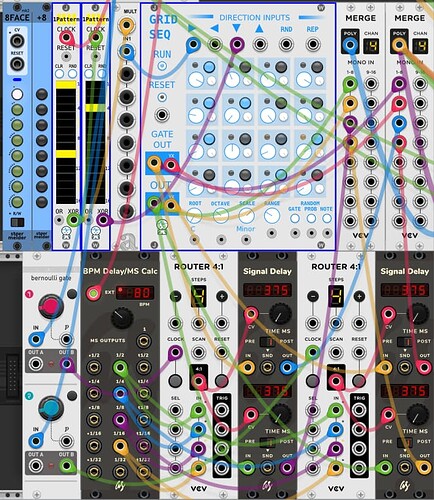Viewport: 434px width, 500px height.
Task: Click the up-arrow direction input jack
Action: click(260, 44)
